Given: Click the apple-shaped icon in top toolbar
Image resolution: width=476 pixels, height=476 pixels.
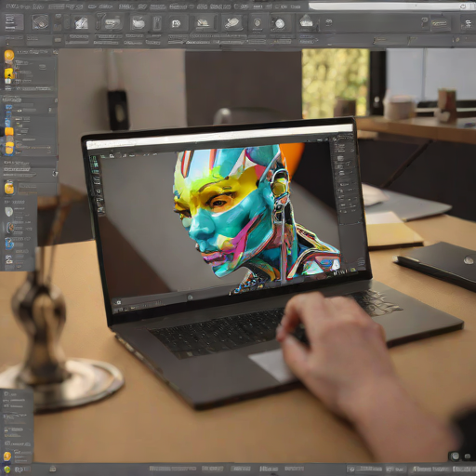Looking at the screenshot, I should (x=139, y=22).
